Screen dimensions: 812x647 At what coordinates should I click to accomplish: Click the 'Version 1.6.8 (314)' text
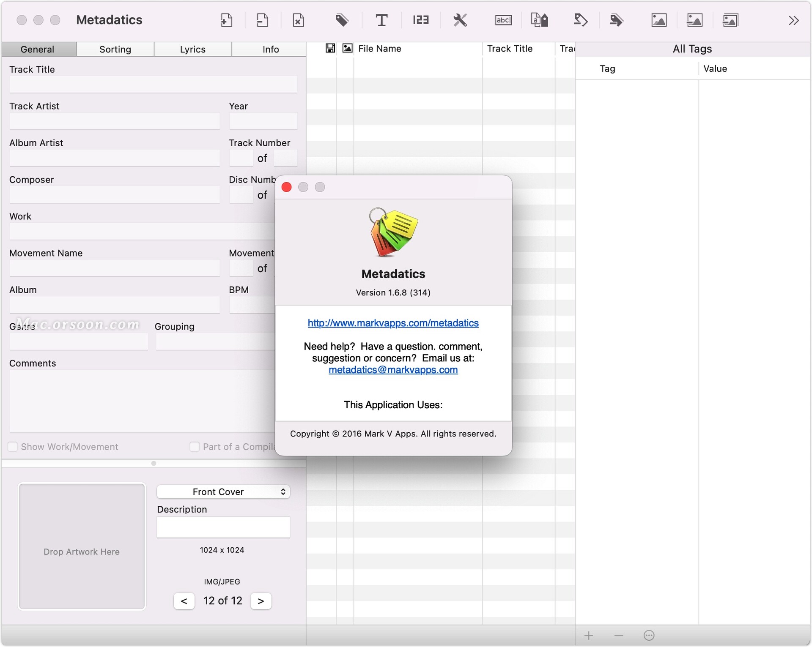(393, 292)
